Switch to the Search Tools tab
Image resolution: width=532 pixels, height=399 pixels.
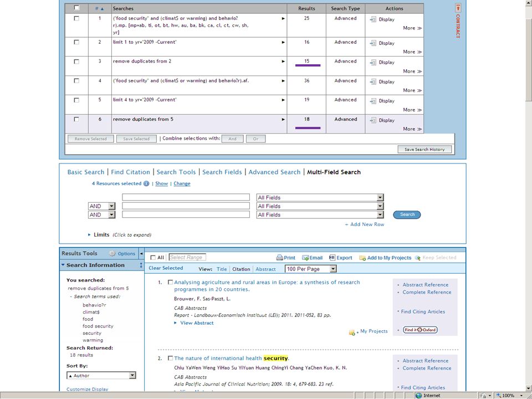[176, 172]
